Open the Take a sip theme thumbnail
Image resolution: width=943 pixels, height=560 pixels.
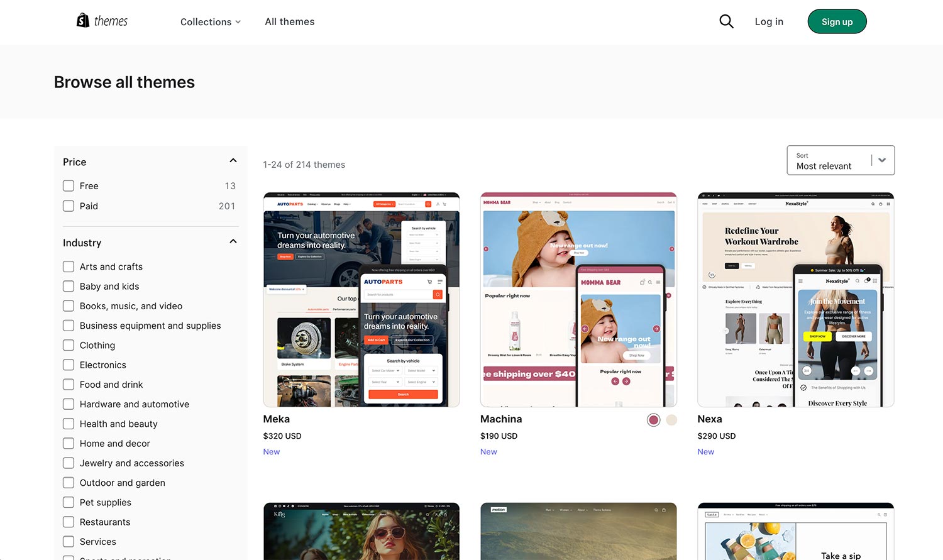796,531
